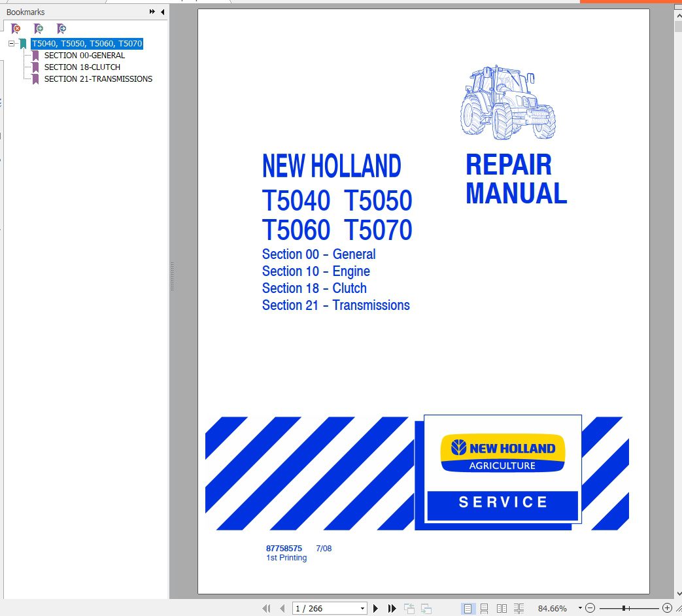Screen dimensions: 682x616
Task: Click the vertical scrollbar down arrow
Action: [x=679, y=593]
